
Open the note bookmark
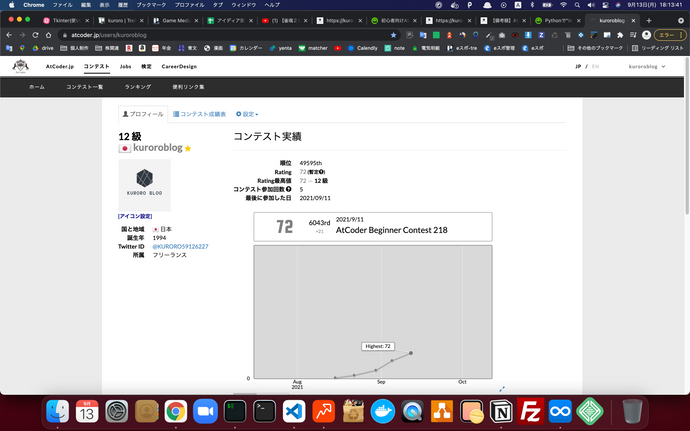click(x=395, y=48)
